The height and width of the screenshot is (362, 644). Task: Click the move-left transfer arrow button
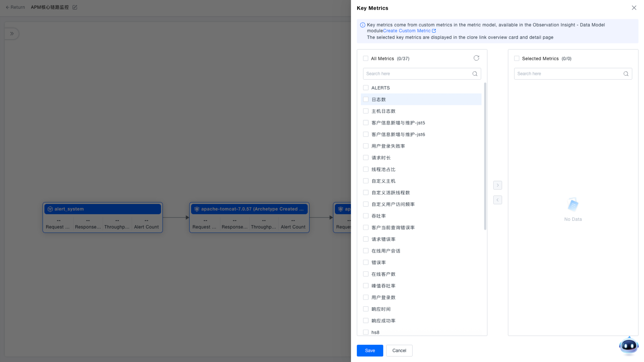(x=497, y=200)
